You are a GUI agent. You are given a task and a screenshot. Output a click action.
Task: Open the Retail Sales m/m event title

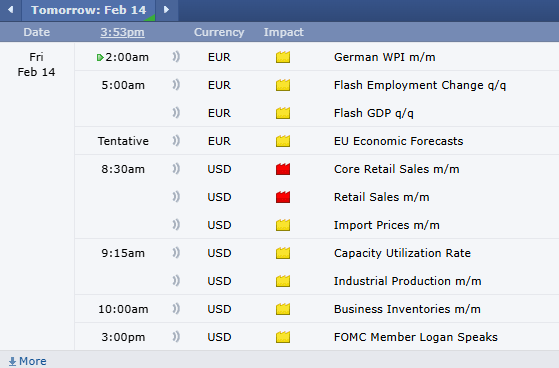click(x=381, y=197)
